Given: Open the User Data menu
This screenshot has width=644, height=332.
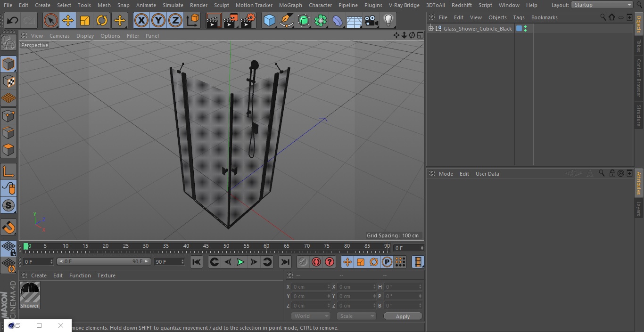Looking at the screenshot, I should point(487,174).
